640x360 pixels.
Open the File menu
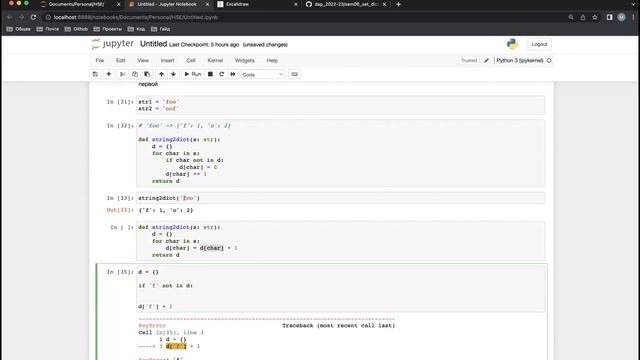tap(100, 60)
